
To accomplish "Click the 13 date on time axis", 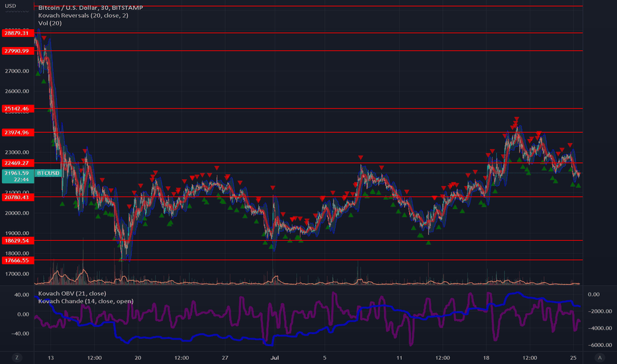I will point(51,357).
